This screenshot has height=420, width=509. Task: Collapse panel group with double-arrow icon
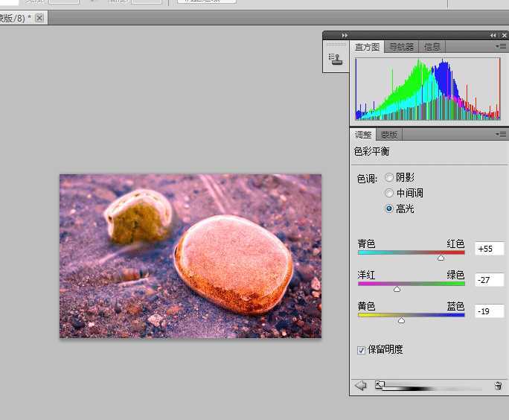pos(493,35)
